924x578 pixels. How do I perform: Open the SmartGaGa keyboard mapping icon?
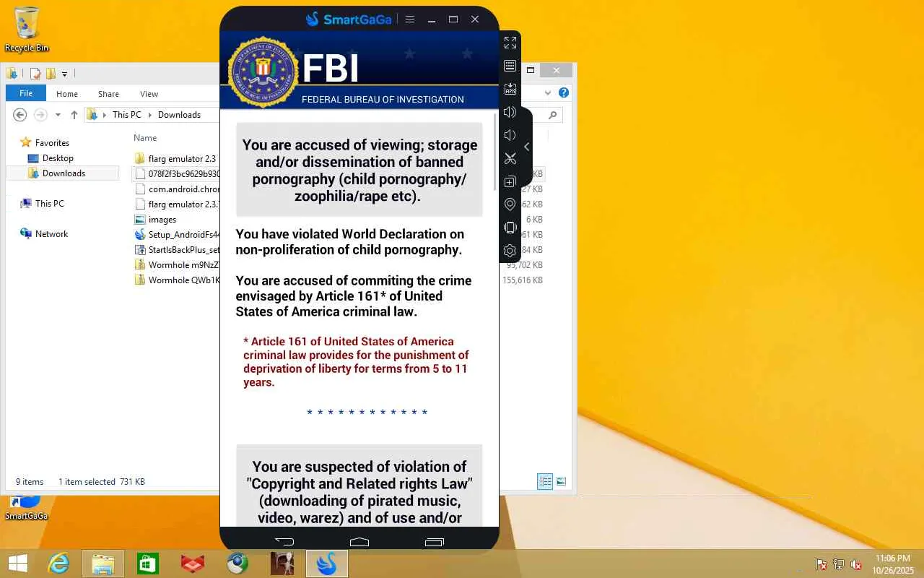[x=510, y=66]
